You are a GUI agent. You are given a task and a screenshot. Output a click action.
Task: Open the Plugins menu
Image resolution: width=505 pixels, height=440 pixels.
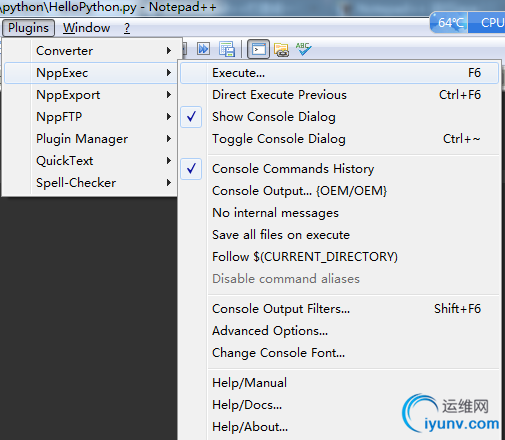tap(28, 28)
